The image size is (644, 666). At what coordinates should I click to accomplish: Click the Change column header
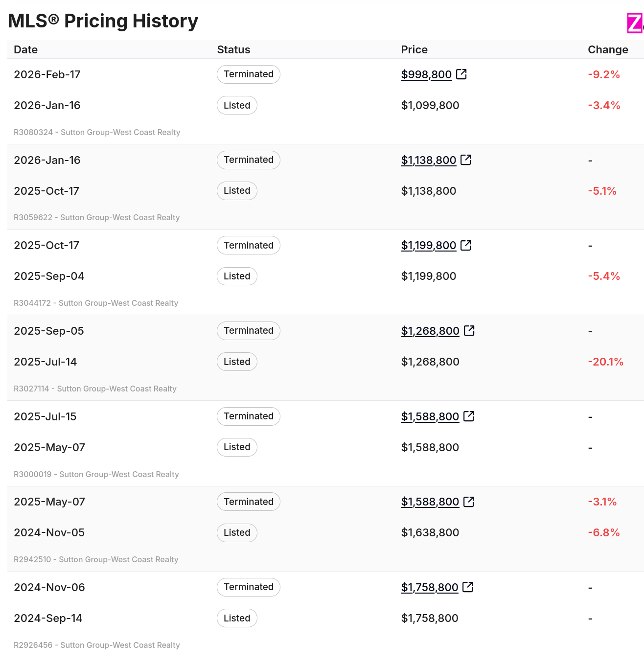point(608,49)
